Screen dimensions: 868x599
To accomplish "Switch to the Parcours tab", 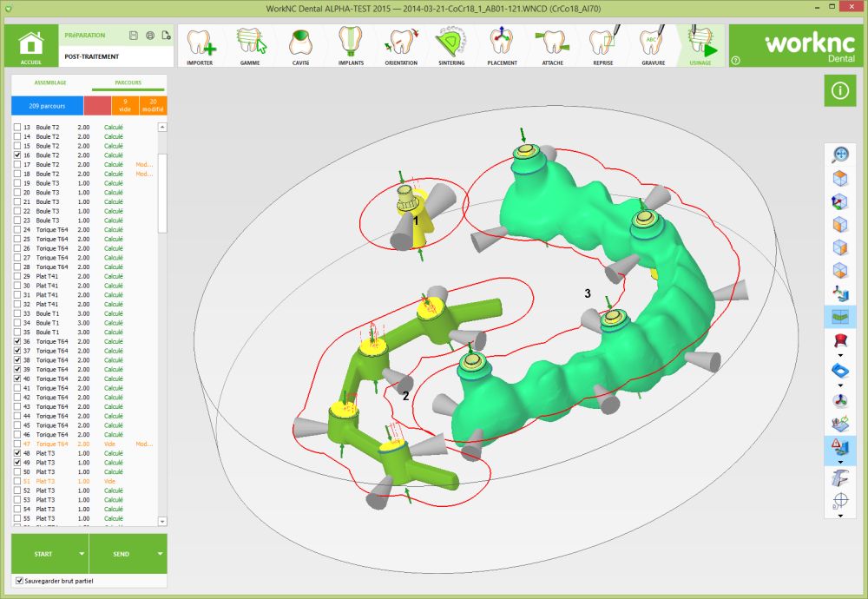I will [128, 82].
